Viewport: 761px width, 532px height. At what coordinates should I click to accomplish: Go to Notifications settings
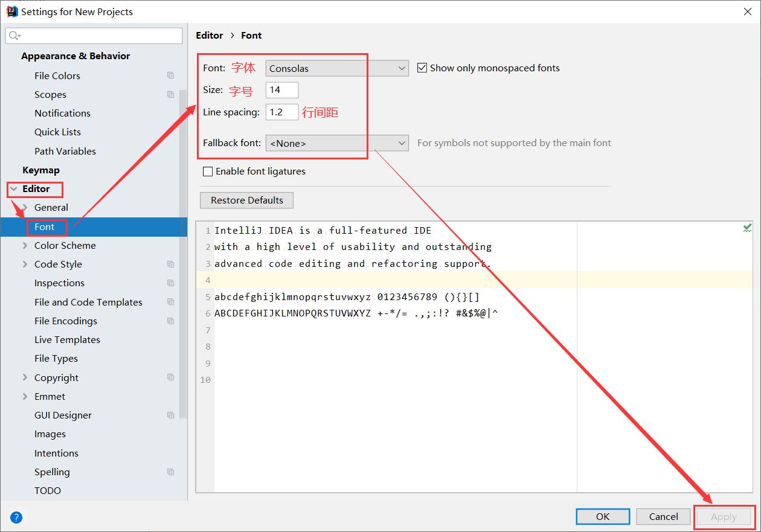click(x=62, y=113)
